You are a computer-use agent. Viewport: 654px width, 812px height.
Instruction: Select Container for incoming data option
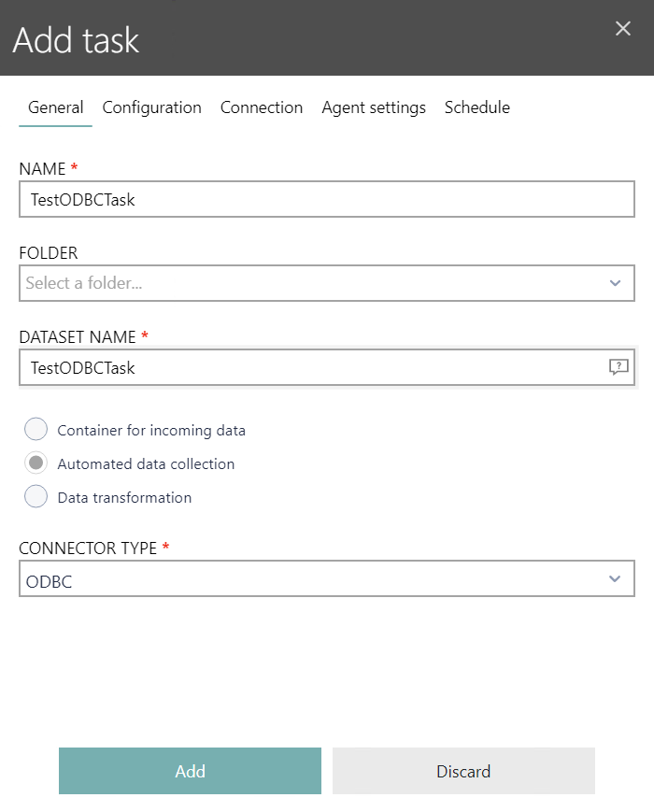click(36, 430)
